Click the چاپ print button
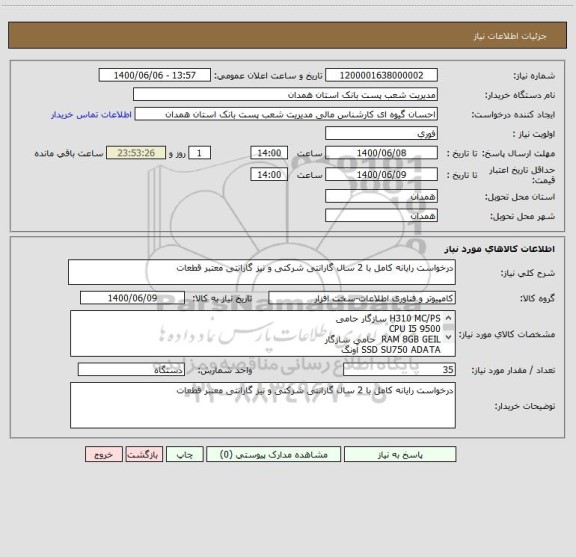This screenshot has width=576, height=557. click(x=184, y=454)
